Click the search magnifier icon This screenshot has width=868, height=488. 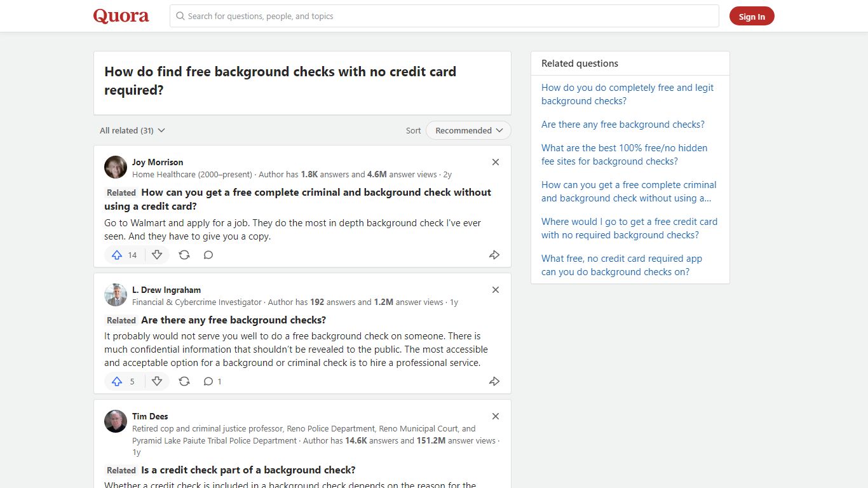point(180,16)
